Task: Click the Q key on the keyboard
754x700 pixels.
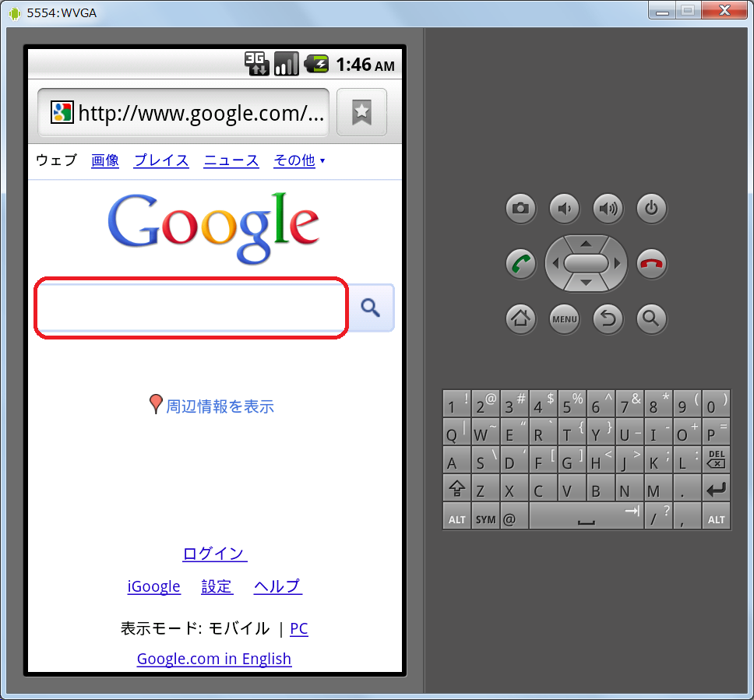Action: [456, 431]
